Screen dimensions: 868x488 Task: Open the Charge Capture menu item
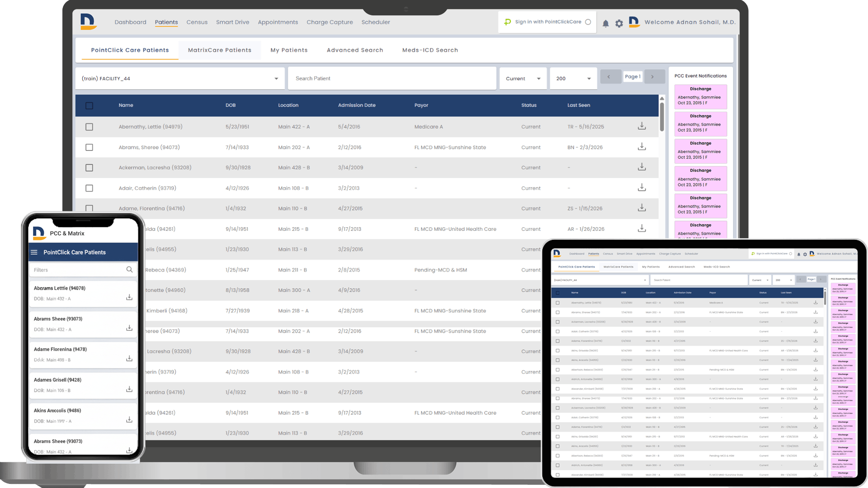tap(330, 22)
